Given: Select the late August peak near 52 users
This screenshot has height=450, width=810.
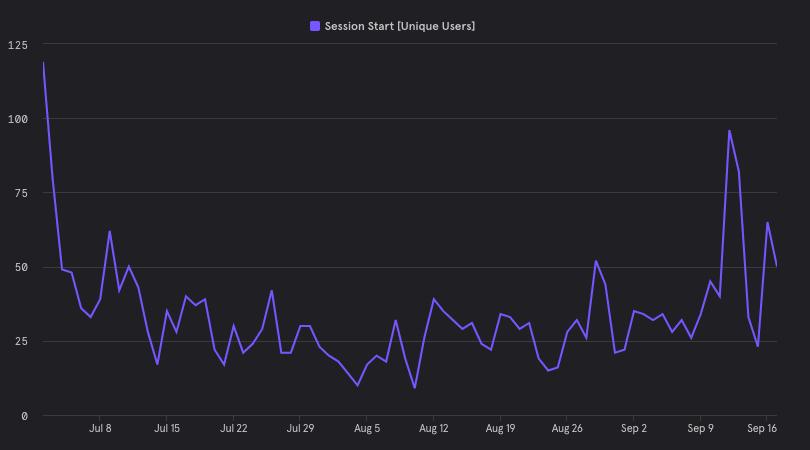Looking at the screenshot, I should click(x=596, y=261).
